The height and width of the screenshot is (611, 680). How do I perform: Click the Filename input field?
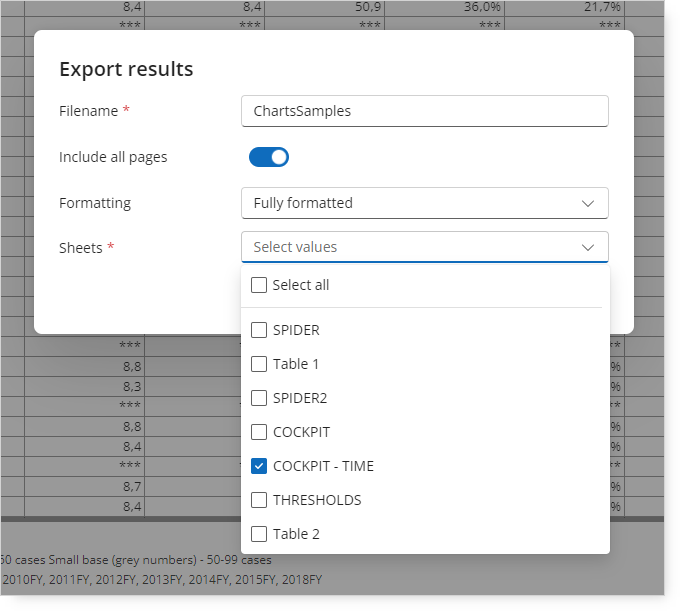click(x=425, y=111)
